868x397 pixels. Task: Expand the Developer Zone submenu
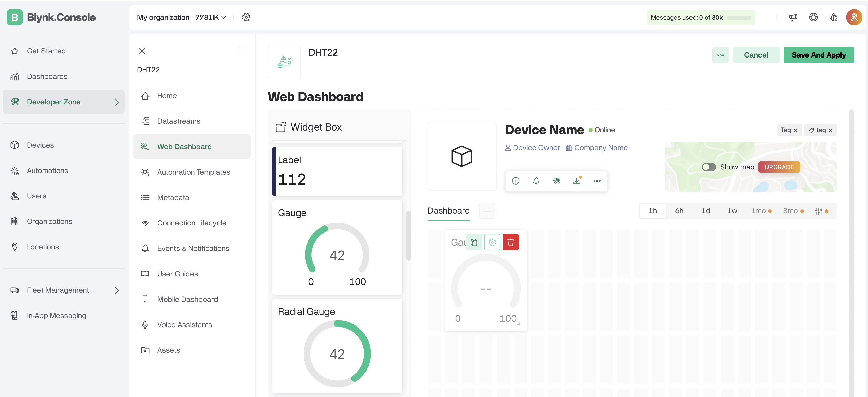tap(117, 102)
